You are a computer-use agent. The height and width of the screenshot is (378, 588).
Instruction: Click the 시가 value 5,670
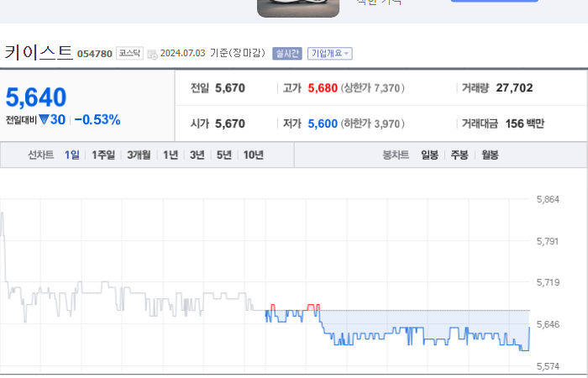(230, 123)
